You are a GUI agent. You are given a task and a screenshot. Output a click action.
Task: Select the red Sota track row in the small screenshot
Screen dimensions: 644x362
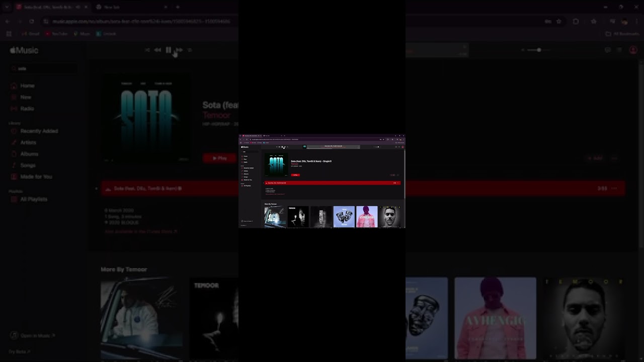pyautogui.click(x=332, y=183)
